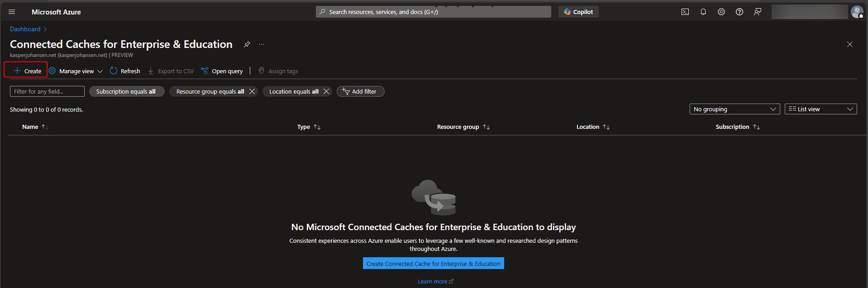
Task: Open the Subscription equals all filter
Action: click(x=126, y=91)
